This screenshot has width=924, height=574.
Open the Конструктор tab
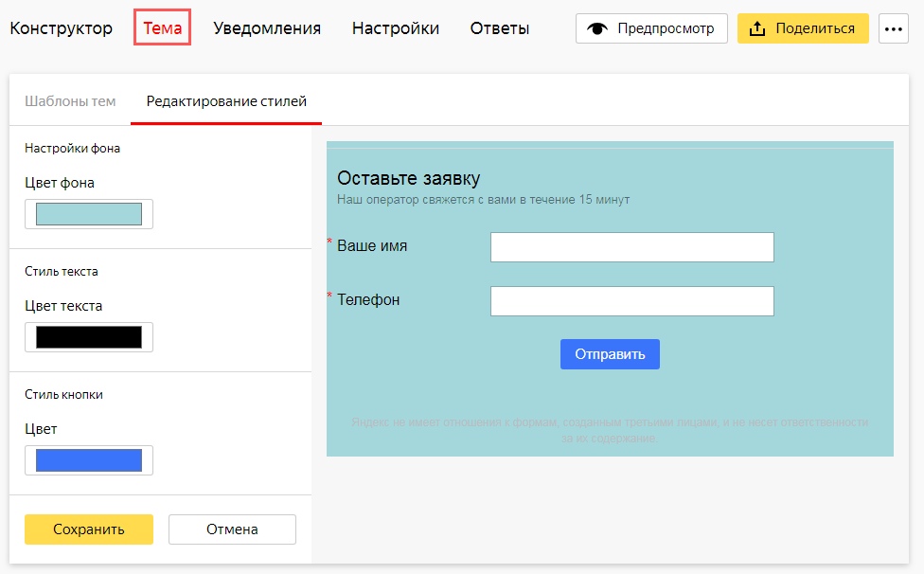coord(61,28)
